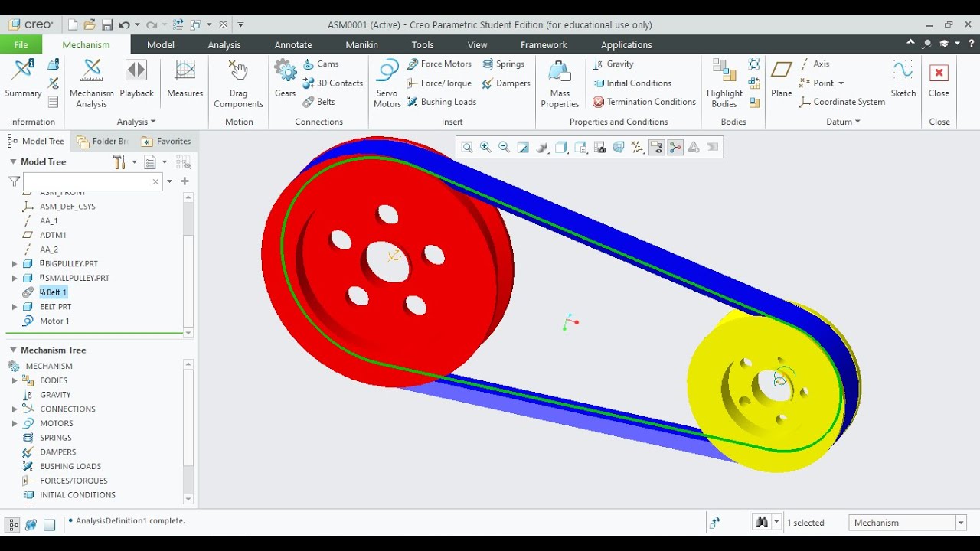This screenshot has width=980, height=551.
Task: Set Termination Conditions
Action: 644,102
